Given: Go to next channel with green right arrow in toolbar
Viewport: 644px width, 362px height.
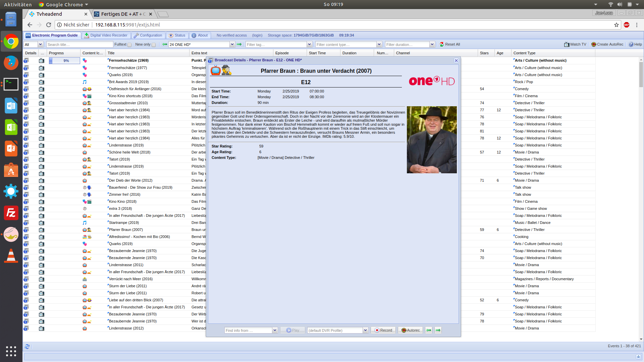Looking at the screenshot, I should coord(239,44).
